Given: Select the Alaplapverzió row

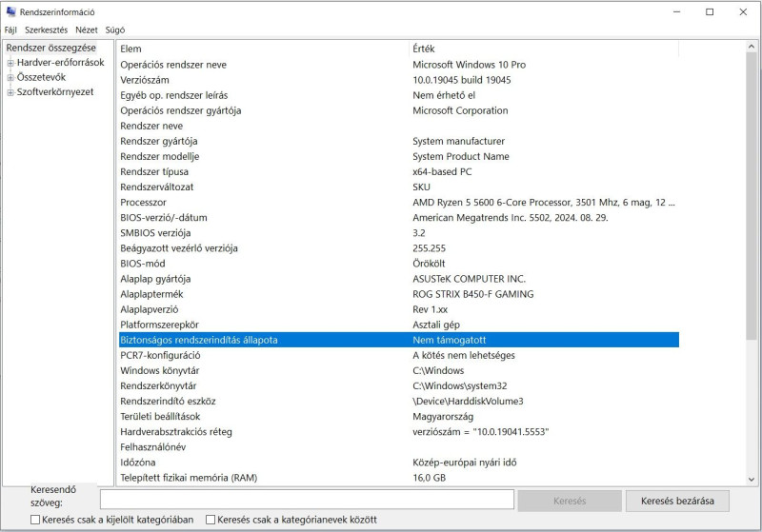Looking at the screenshot, I should coord(398,309).
